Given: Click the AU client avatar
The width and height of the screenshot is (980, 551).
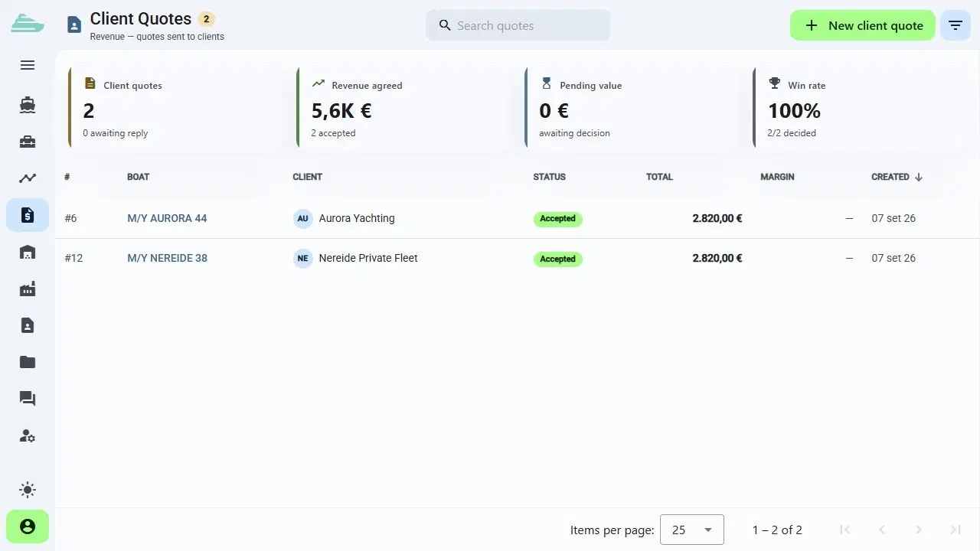Looking at the screenshot, I should coord(303,218).
